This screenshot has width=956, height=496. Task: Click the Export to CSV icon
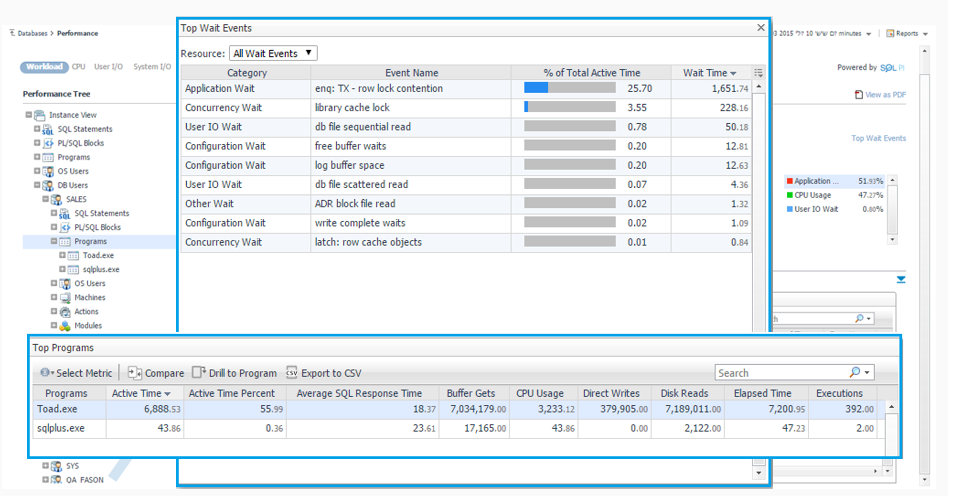(292, 373)
